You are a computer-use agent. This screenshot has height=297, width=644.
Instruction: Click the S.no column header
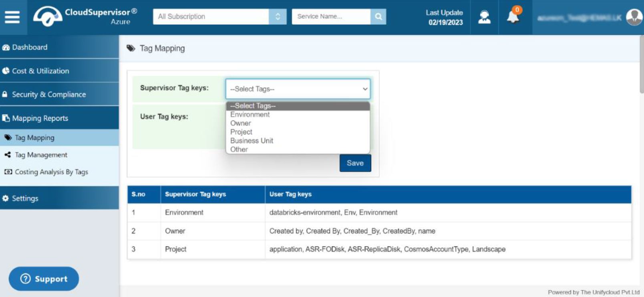click(x=144, y=194)
